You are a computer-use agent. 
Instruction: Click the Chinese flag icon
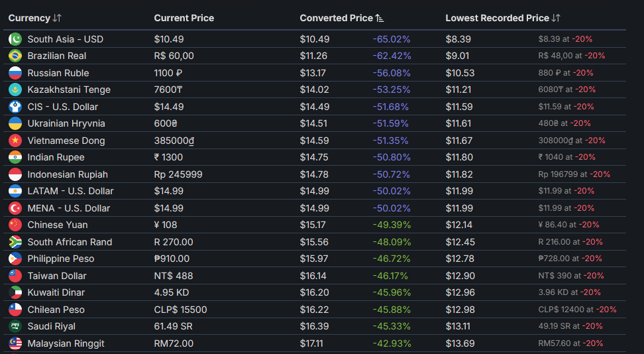coord(15,225)
